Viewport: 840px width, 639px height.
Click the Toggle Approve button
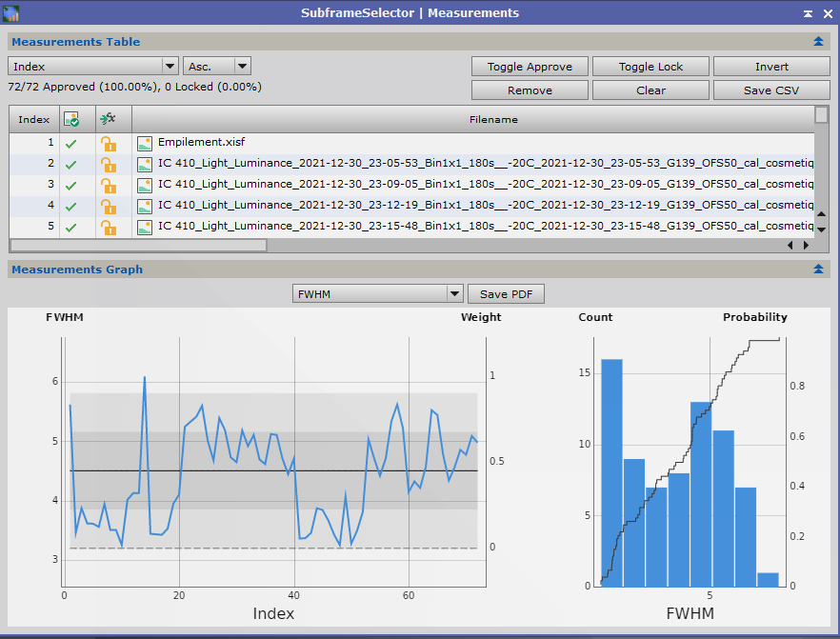pos(530,67)
